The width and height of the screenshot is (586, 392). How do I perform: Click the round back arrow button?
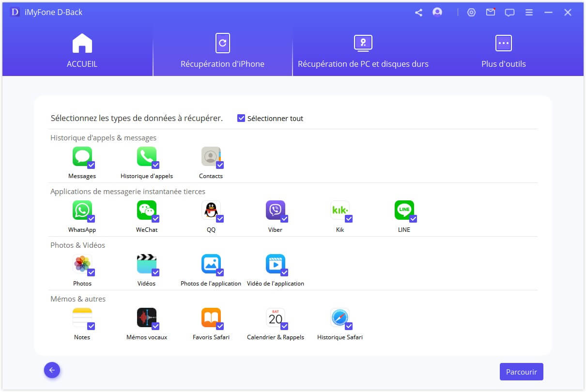(52, 371)
